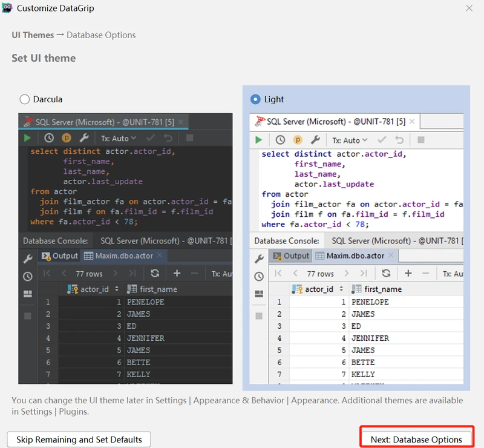
Task: Switch to Maxim.dbo.actor tab in Light preview
Action: pos(355,256)
